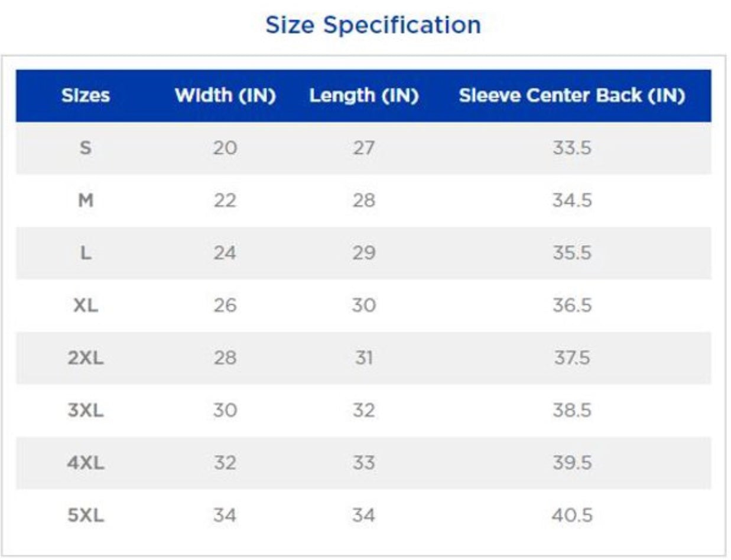Select the 5XL size row label
Image resolution: width=731 pixels, height=560 pixels.
[86, 516]
